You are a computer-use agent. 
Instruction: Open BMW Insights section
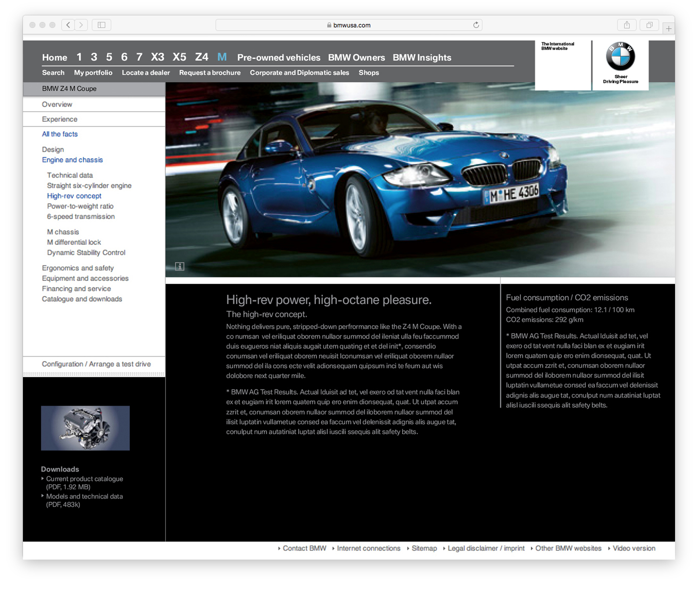coord(422,57)
